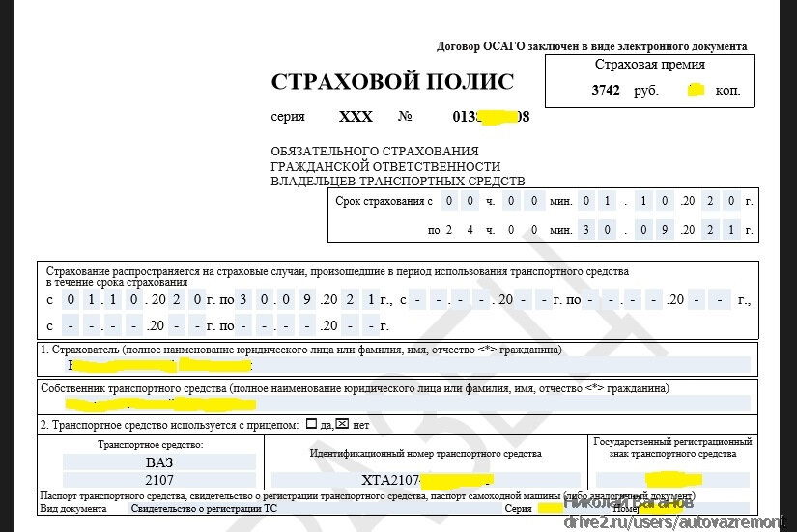Select the vehicle make field 'ВАЗ'

click(159, 462)
